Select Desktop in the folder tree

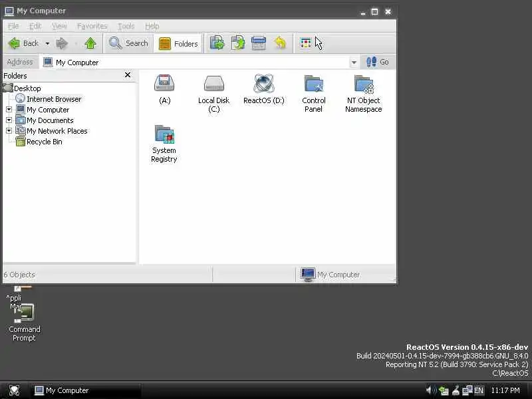point(27,88)
